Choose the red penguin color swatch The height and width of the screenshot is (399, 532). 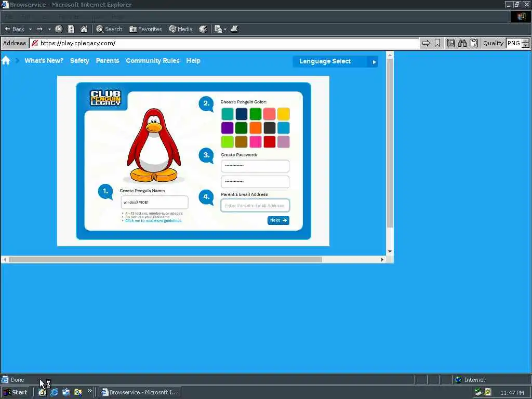(270, 142)
